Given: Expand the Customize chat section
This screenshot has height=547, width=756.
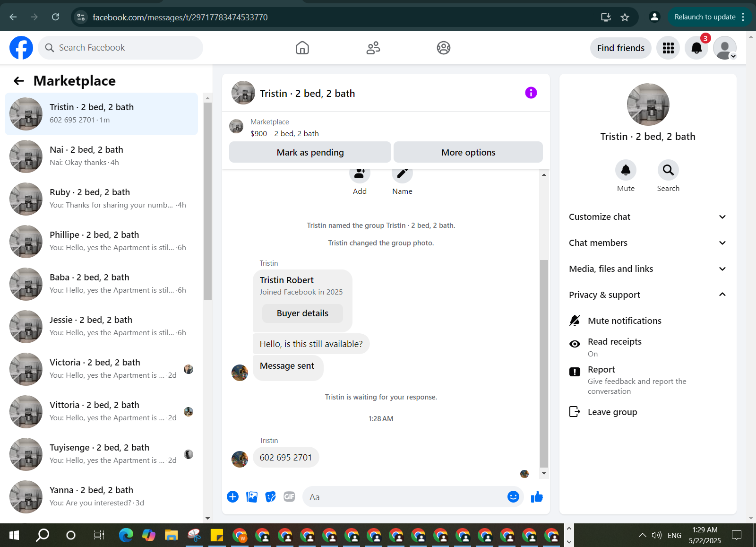Looking at the screenshot, I should point(648,217).
